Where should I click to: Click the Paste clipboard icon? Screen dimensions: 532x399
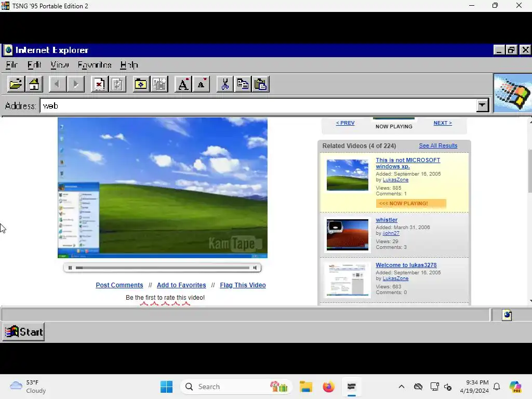(261, 84)
